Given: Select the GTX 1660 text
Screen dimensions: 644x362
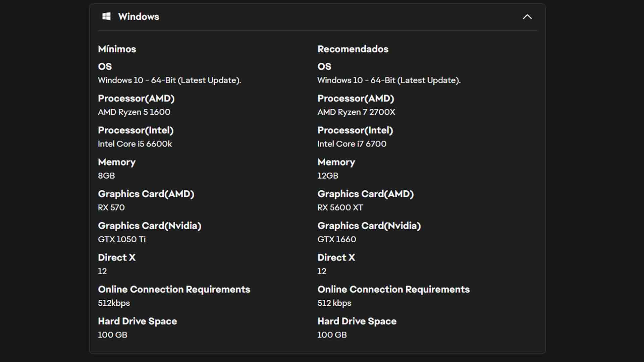Looking at the screenshot, I should pos(337,239).
